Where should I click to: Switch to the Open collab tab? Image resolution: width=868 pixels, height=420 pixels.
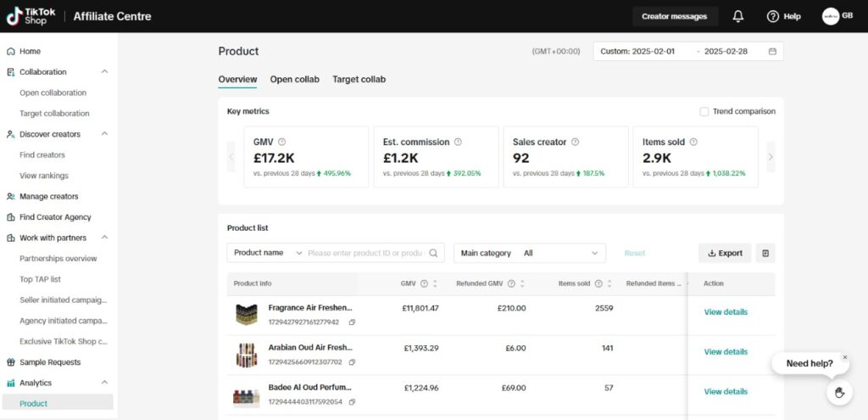coord(294,79)
